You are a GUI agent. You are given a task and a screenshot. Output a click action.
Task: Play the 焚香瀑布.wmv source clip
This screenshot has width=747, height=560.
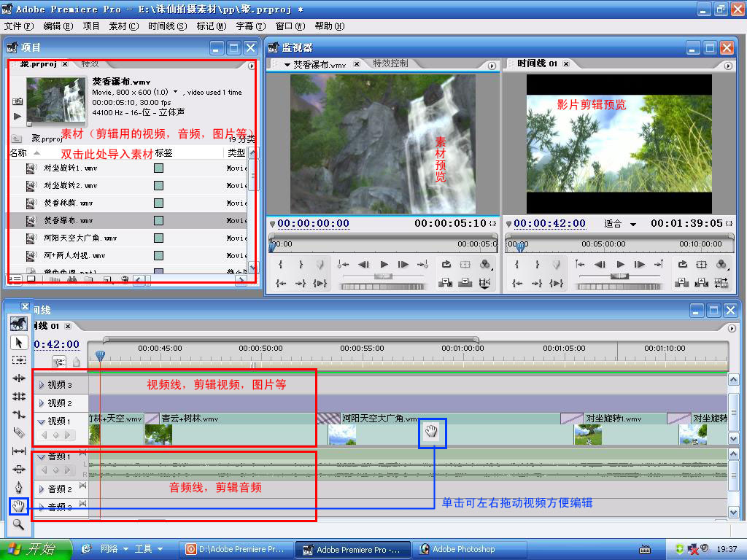click(384, 264)
